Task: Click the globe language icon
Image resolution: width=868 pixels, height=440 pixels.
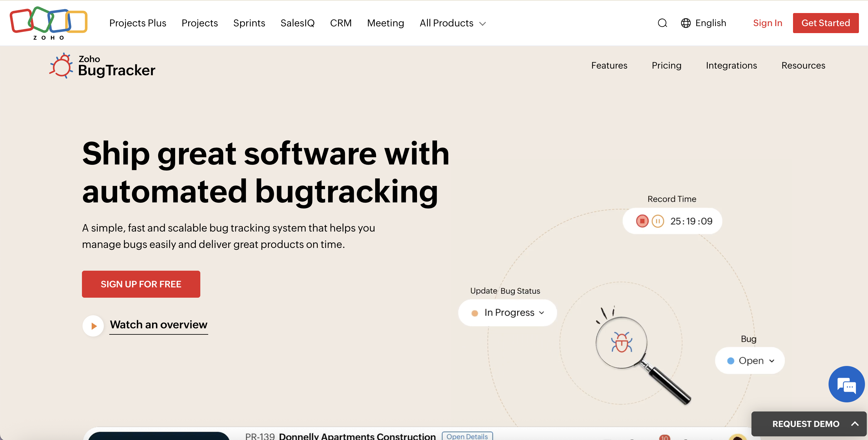Action: (686, 23)
